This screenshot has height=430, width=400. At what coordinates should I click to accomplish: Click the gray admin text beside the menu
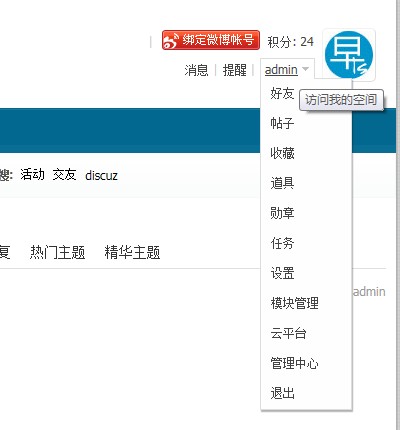(369, 292)
